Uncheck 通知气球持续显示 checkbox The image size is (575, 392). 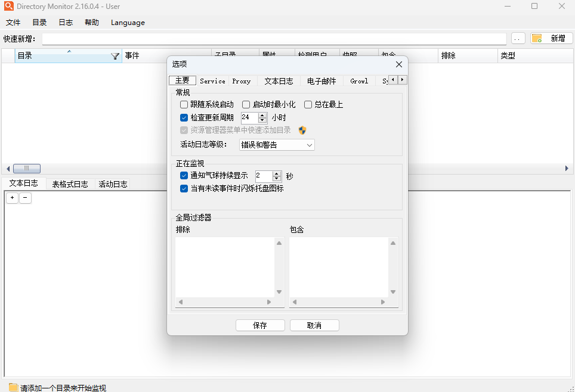(x=184, y=176)
